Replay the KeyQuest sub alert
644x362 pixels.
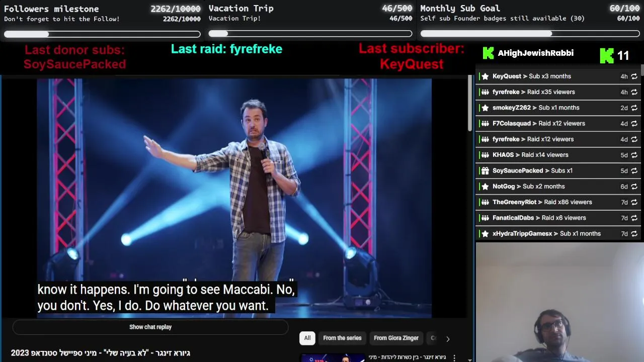pyautogui.click(x=634, y=76)
